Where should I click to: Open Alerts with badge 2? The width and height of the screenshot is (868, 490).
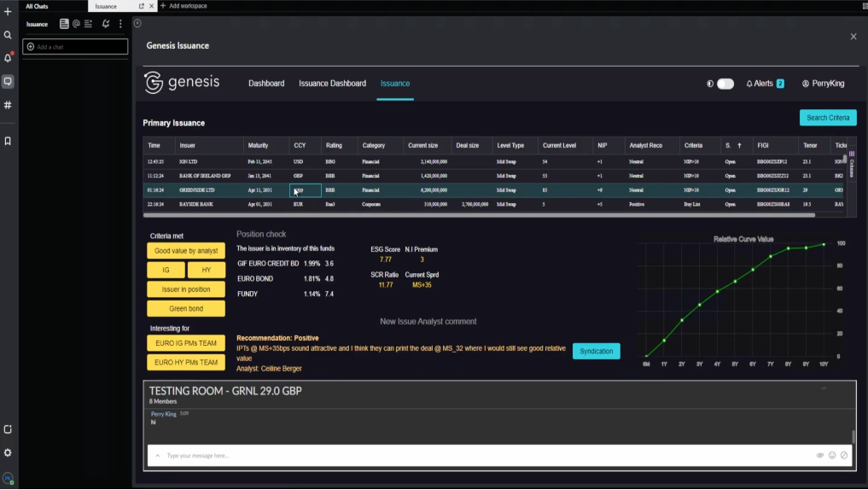[x=765, y=84]
